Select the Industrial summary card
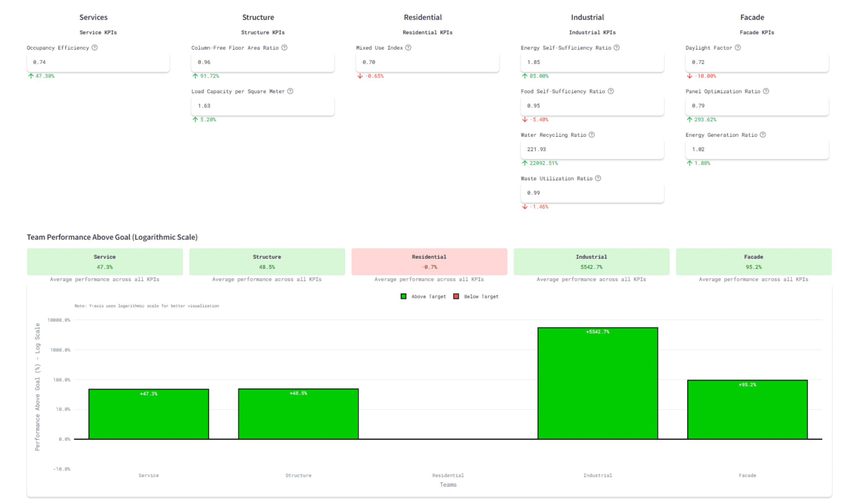 591,261
